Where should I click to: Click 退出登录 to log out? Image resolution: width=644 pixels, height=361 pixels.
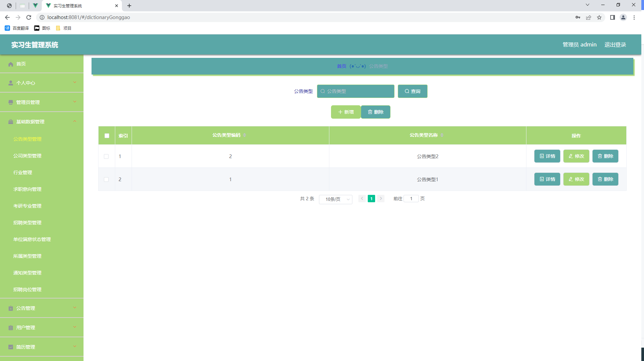(615, 45)
